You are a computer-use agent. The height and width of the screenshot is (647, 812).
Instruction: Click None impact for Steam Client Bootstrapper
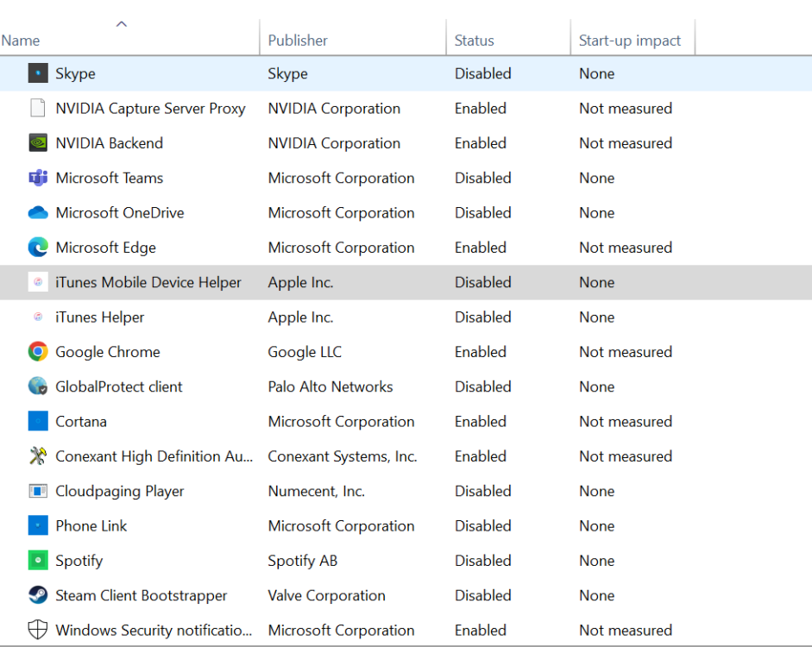[596, 595]
